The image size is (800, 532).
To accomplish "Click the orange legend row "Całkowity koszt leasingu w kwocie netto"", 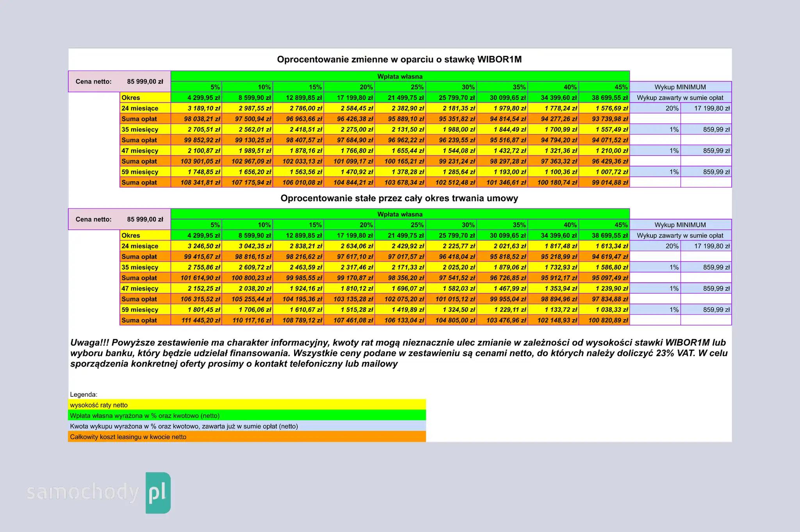I will (247, 437).
